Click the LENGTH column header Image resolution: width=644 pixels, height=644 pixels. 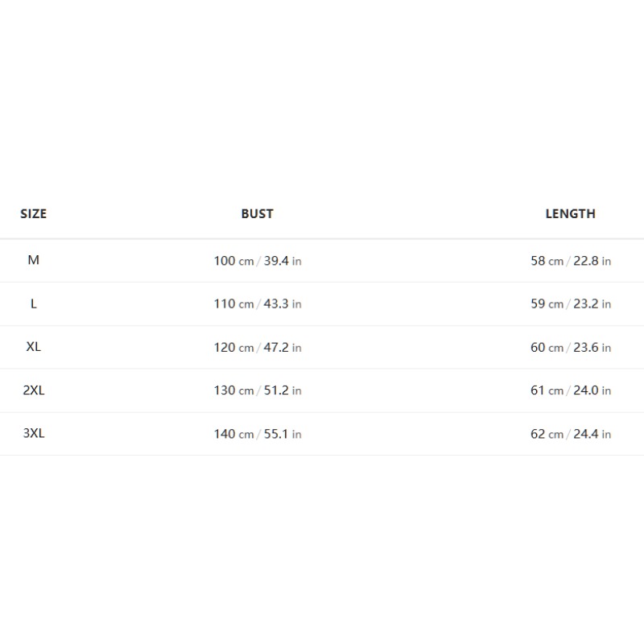571,213
